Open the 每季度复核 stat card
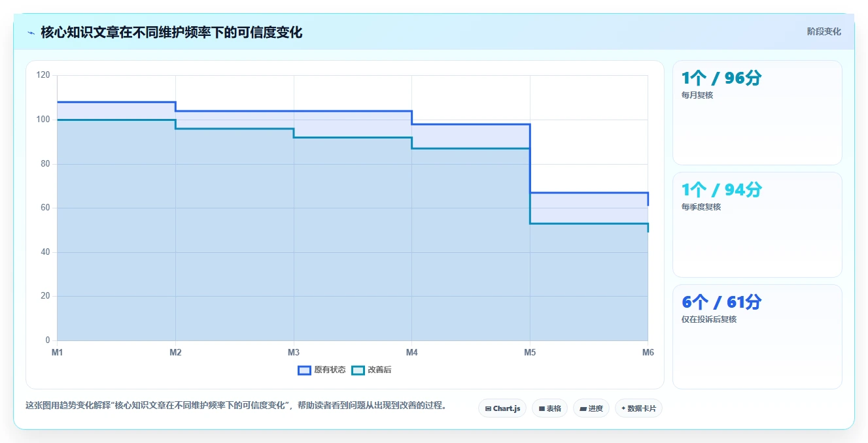This screenshot has height=443, width=868. point(757,225)
